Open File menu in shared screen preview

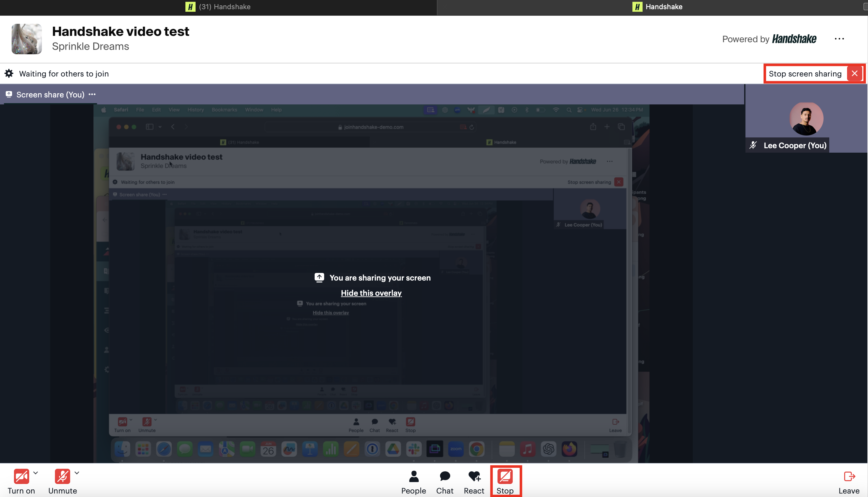140,110
